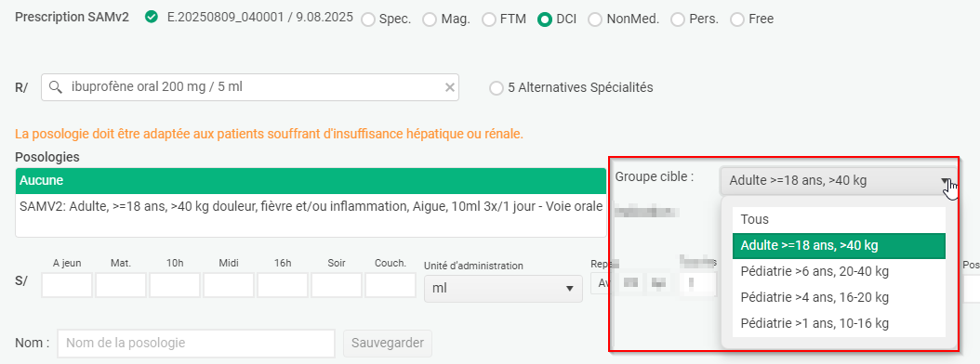
Task: Click the search magnifier icon in R/ field
Action: click(x=56, y=87)
